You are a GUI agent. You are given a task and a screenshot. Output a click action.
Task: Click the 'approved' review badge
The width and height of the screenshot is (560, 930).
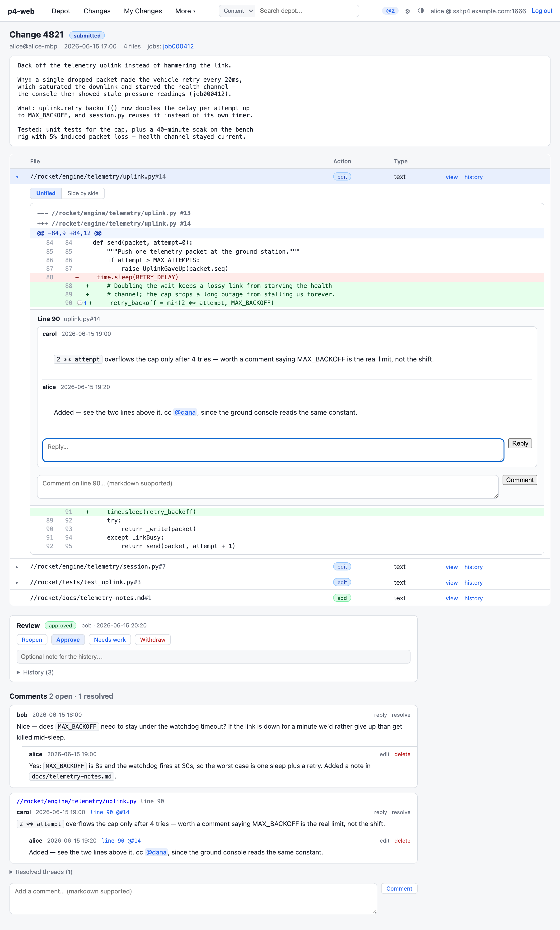tap(60, 625)
